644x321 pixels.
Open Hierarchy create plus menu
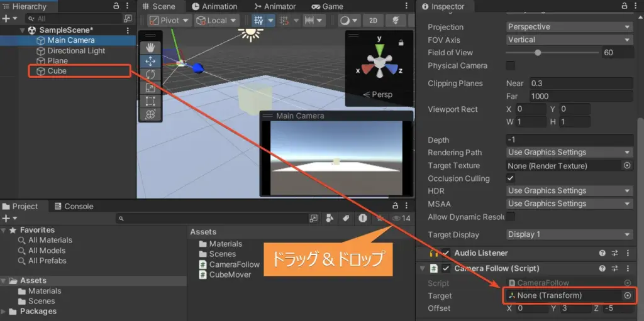9,18
